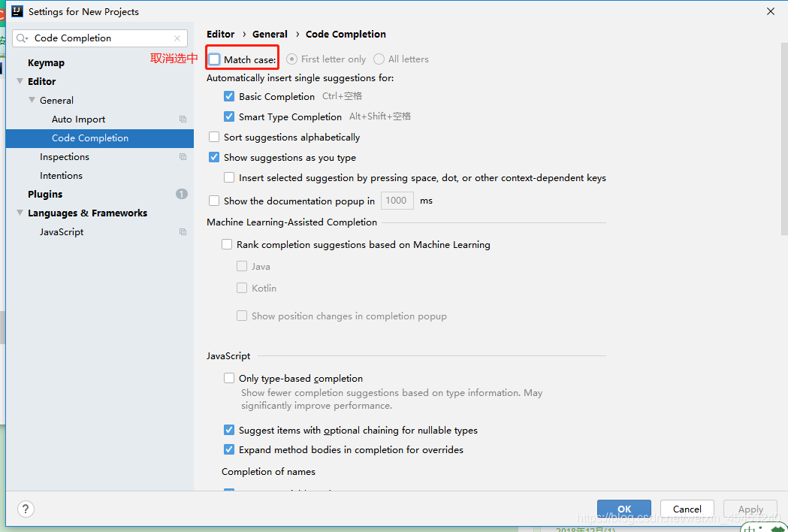This screenshot has width=788, height=532.
Task: Collapse the Editor tree node arrow
Action: click(x=20, y=81)
